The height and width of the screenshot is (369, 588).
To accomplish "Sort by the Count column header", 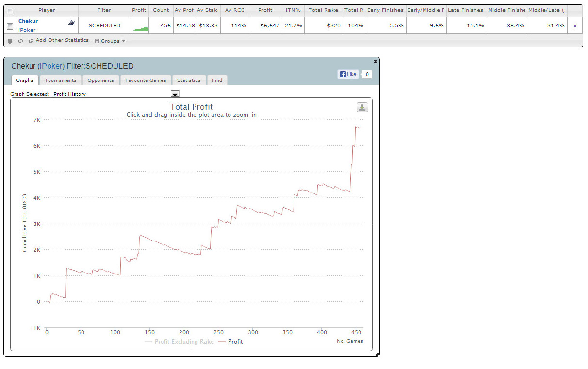I will click(161, 10).
